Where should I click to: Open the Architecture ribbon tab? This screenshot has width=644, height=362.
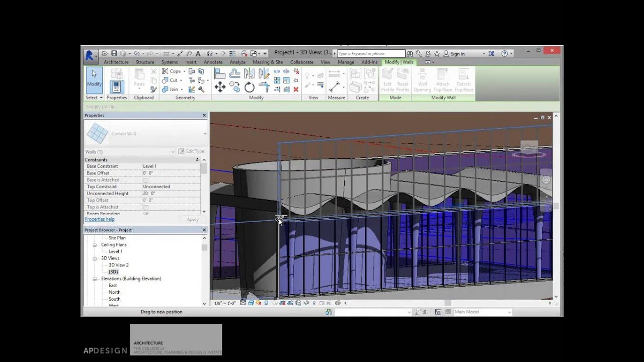pyautogui.click(x=116, y=62)
